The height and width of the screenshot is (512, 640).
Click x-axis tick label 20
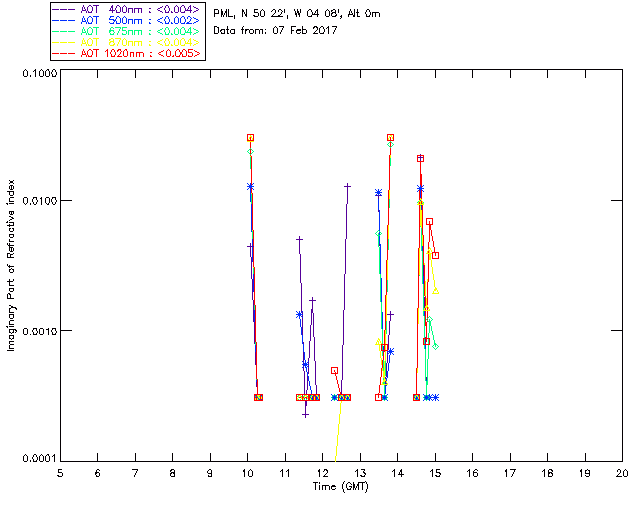point(622,473)
